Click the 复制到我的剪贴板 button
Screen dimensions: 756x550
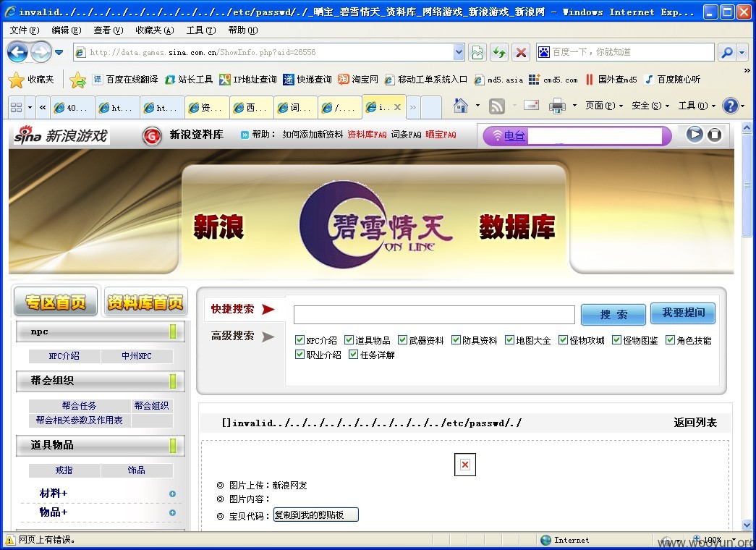[x=316, y=515]
